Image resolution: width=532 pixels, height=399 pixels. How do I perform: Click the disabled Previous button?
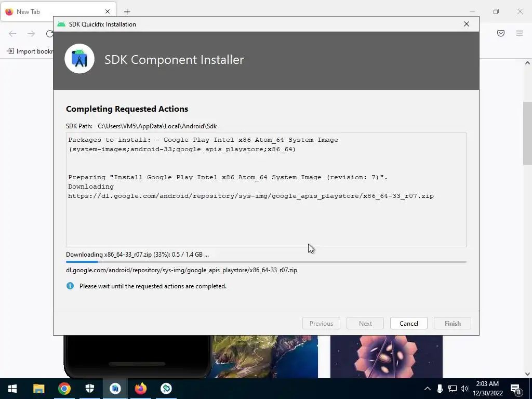point(321,323)
